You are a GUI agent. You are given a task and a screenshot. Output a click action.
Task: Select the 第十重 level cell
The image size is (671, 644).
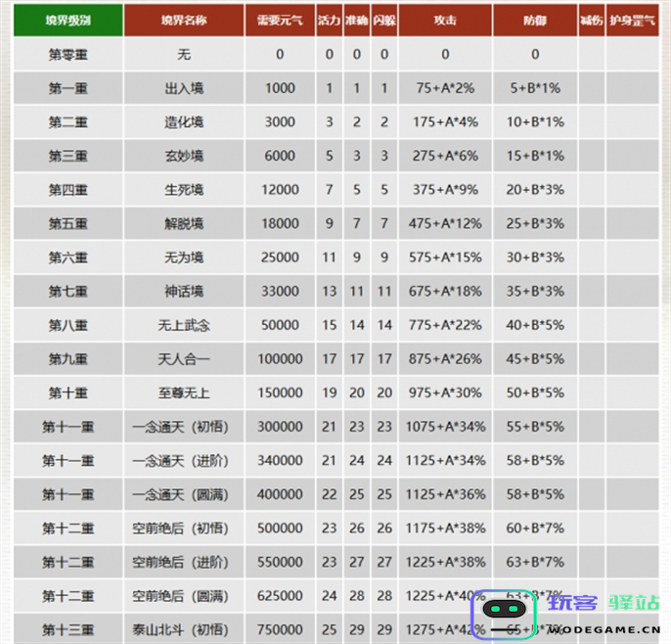coord(68,392)
